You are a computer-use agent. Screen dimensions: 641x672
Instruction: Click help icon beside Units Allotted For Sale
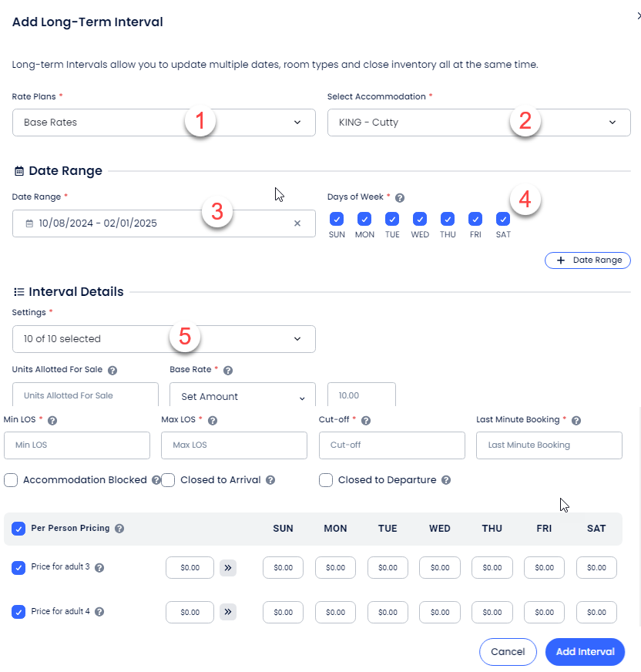pyautogui.click(x=112, y=370)
